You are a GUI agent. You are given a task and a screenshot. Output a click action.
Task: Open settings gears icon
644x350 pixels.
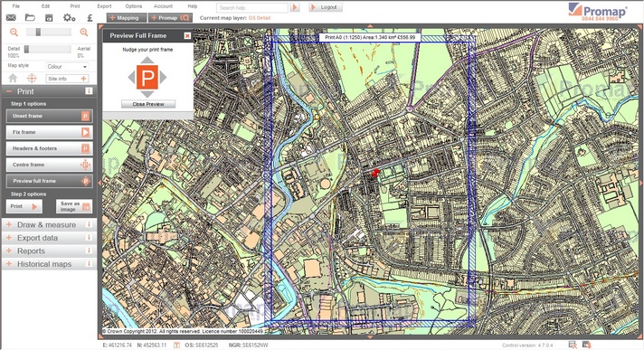click(69, 18)
